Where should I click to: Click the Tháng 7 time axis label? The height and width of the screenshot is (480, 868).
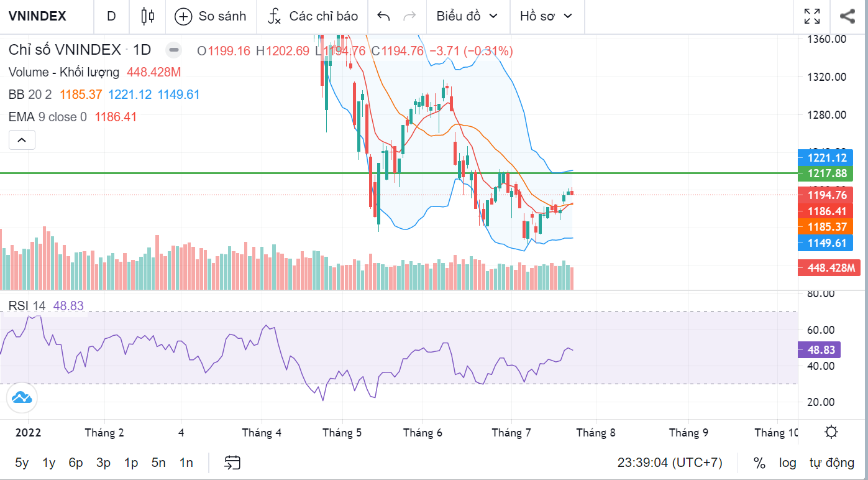point(511,432)
